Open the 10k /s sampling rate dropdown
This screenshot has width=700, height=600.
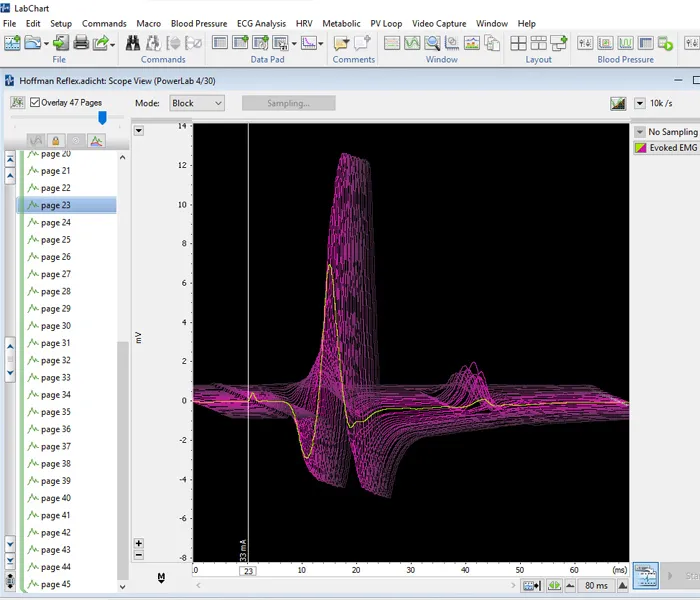[640, 103]
